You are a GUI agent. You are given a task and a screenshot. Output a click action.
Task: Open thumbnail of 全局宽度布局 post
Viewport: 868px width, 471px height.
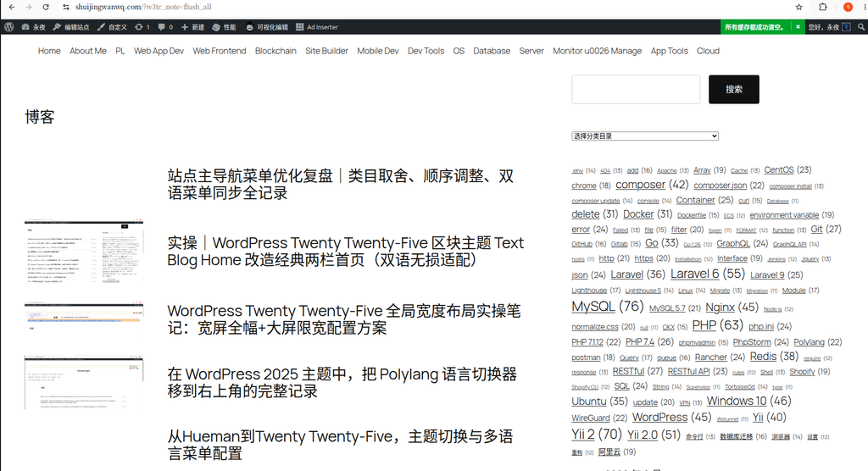coord(84,317)
